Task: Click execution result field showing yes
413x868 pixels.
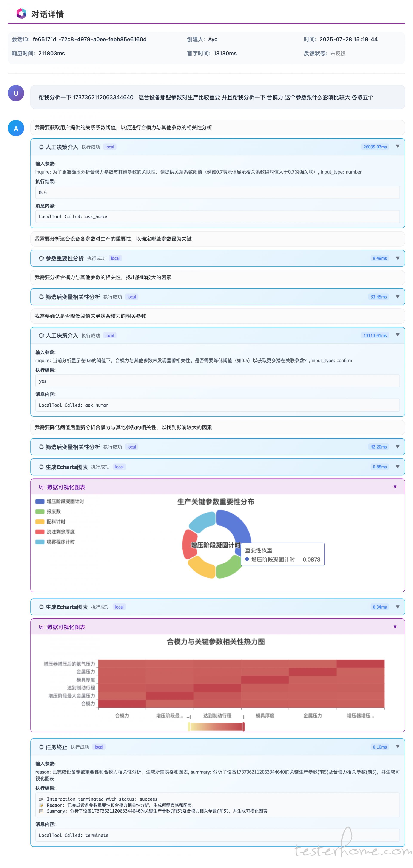Action: [217, 381]
